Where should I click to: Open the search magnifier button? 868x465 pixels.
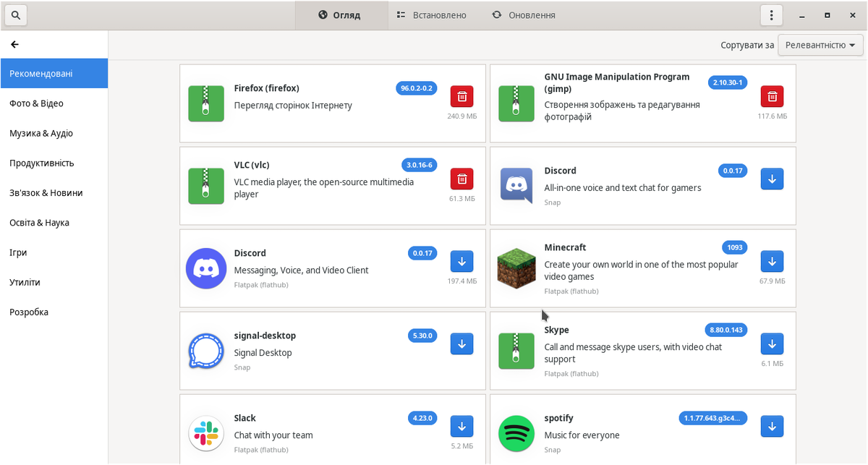tap(15, 15)
